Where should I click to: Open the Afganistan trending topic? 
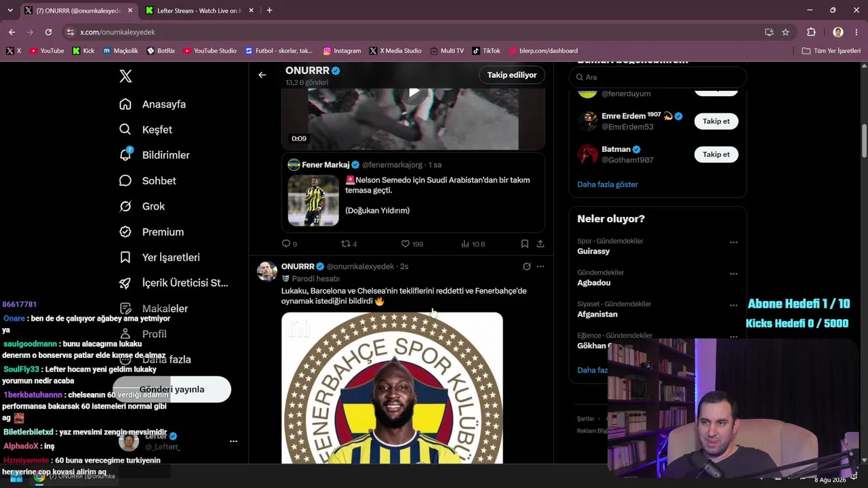point(597,314)
